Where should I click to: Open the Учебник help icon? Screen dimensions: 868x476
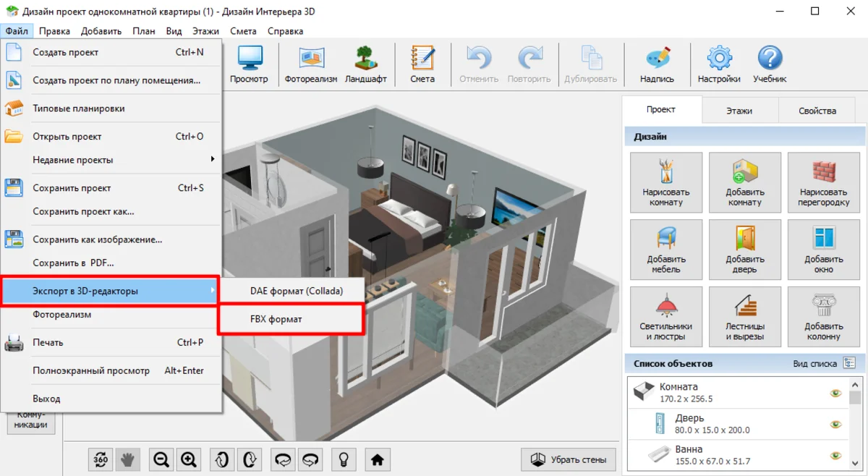point(770,64)
